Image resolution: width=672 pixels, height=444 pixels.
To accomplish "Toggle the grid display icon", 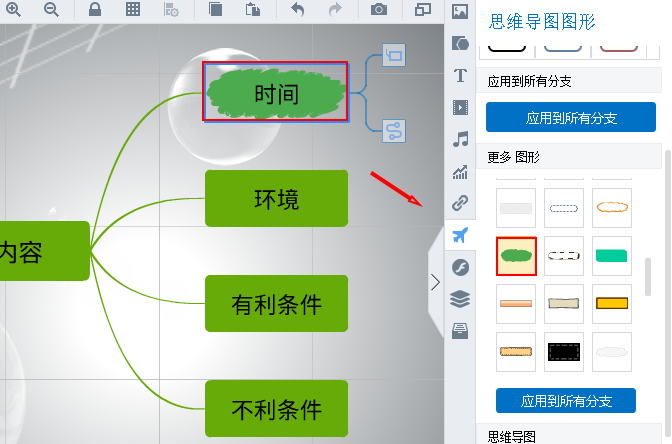I will 133,10.
